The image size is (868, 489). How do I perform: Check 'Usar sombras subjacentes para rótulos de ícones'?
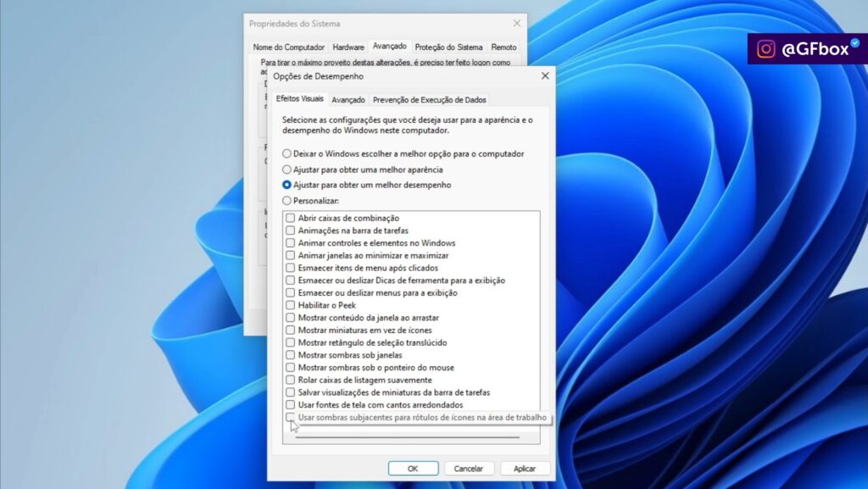pos(290,417)
